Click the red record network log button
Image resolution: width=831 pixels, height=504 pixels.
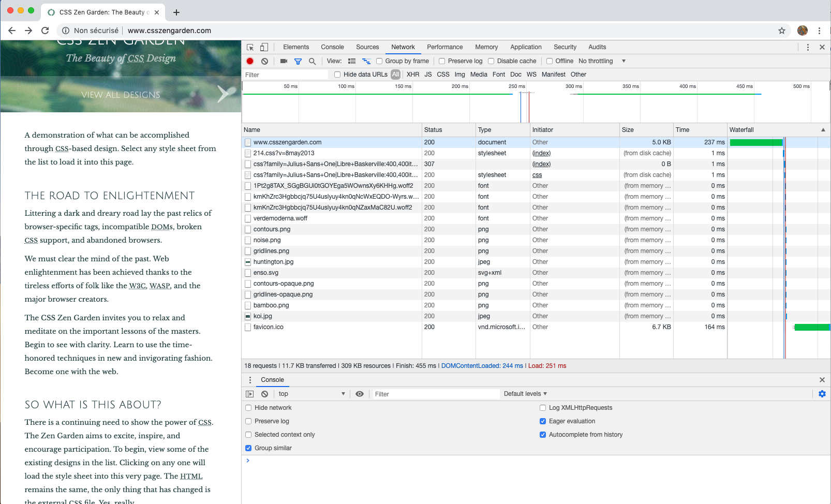(x=250, y=61)
